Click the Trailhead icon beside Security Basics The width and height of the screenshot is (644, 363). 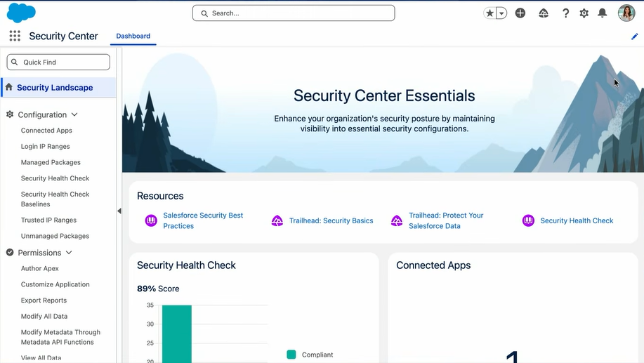[277, 220]
